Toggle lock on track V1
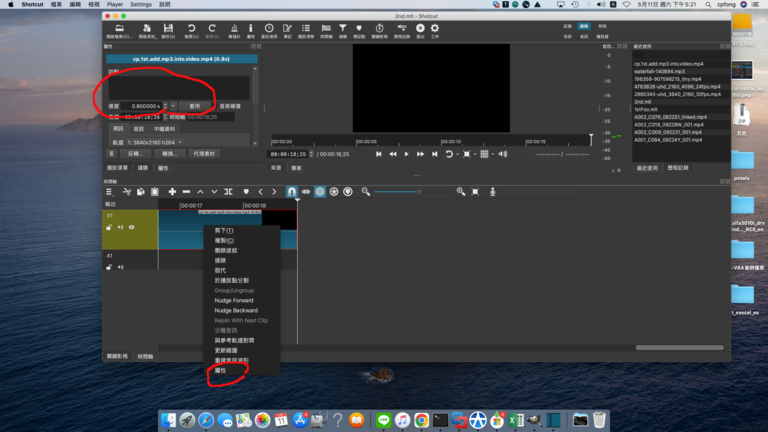The height and width of the screenshot is (432, 768). [110, 227]
